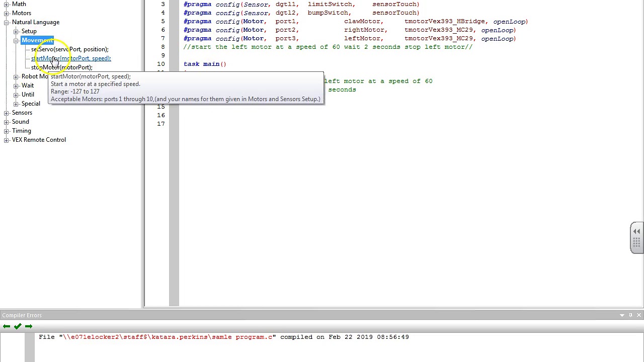Click startMotor(motorPort, speed) function link
Viewport: 644px width, 362px height.
[71, 58]
